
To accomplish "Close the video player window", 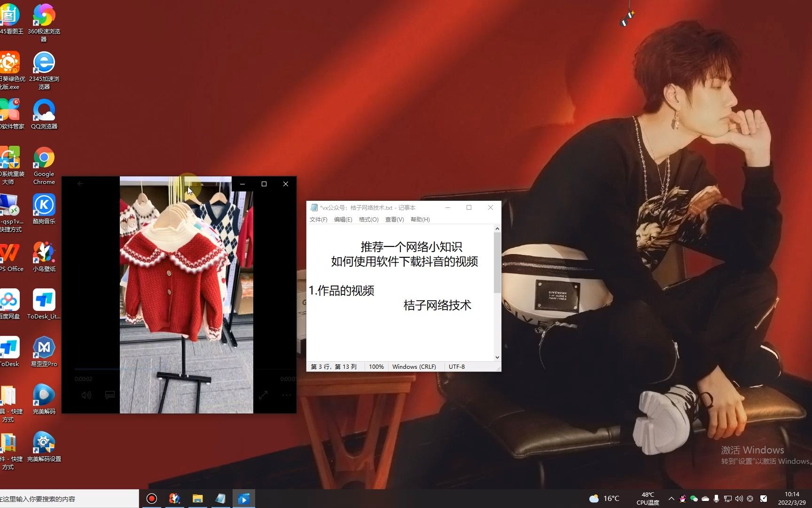I will point(286,184).
